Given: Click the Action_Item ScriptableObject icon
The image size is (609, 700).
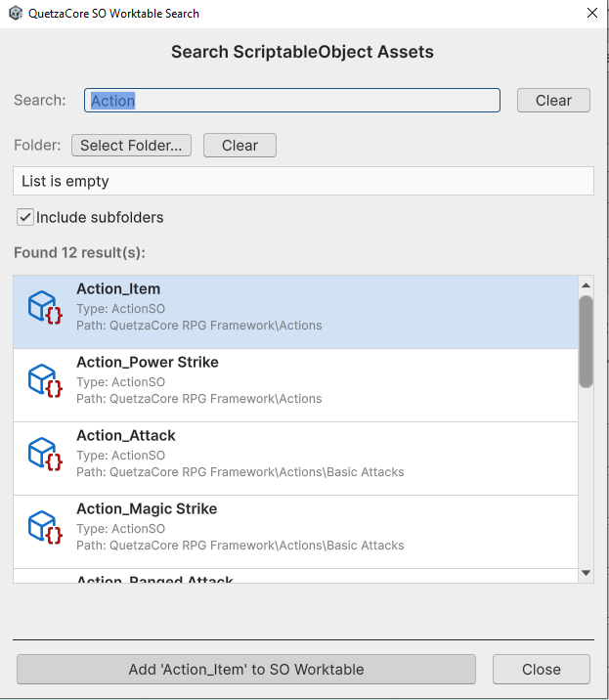Looking at the screenshot, I should tap(45, 308).
